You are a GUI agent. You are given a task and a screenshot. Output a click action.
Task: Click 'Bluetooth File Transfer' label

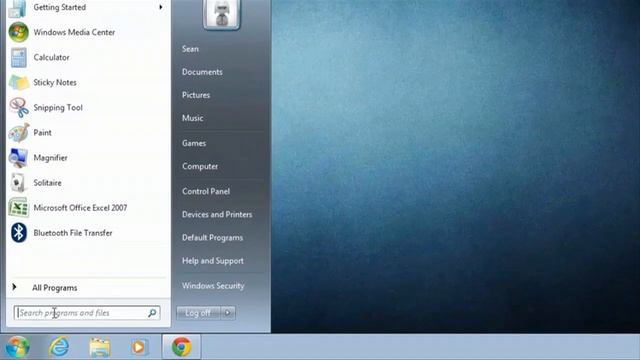click(x=73, y=233)
